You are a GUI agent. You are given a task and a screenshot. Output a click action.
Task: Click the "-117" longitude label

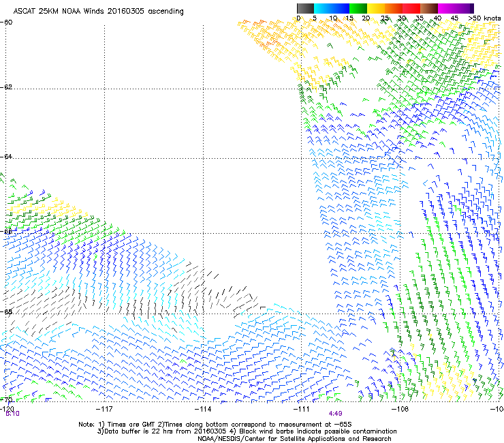tap(104, 409)
